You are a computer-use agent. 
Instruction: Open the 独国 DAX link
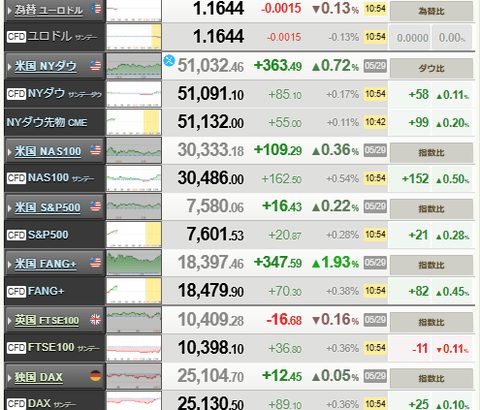[39, 377]
